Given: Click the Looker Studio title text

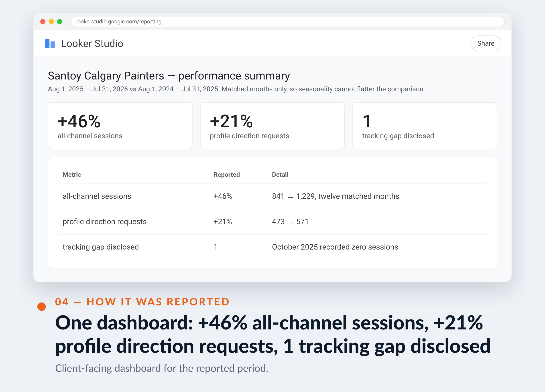Looking at the screenshot, I should point(92,43).
